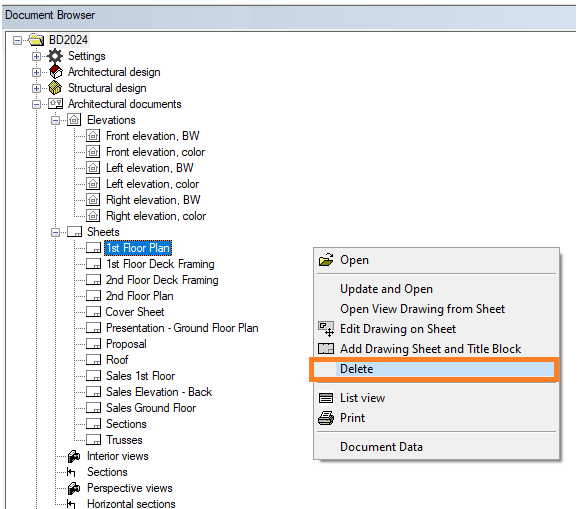Select Update and Open menu entry
Image resolution: width=578 pixels, height=509 pixels.
(386, 289)
